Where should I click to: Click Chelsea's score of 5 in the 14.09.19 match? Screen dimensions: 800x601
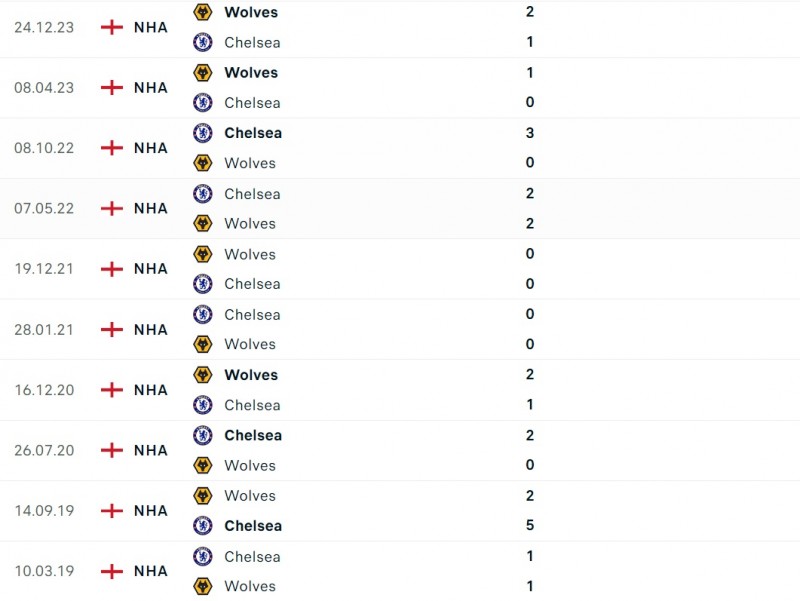[x=530, y=526]
